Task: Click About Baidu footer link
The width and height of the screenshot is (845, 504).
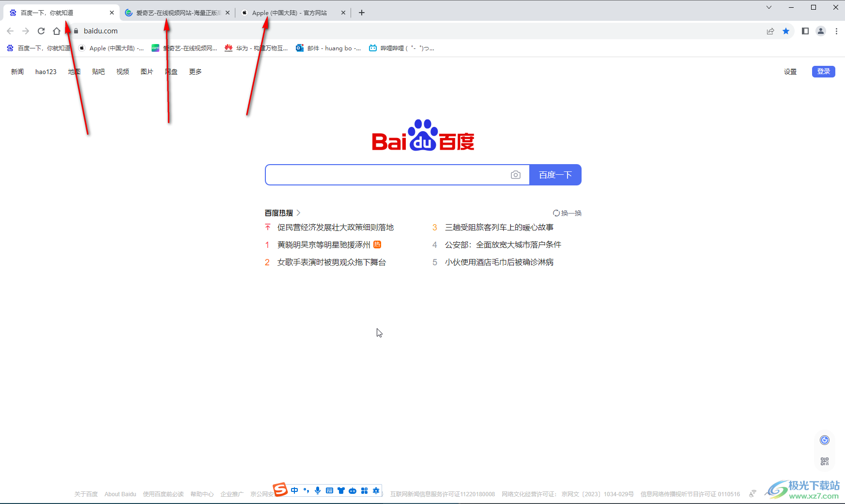Action: coord(120,494)
